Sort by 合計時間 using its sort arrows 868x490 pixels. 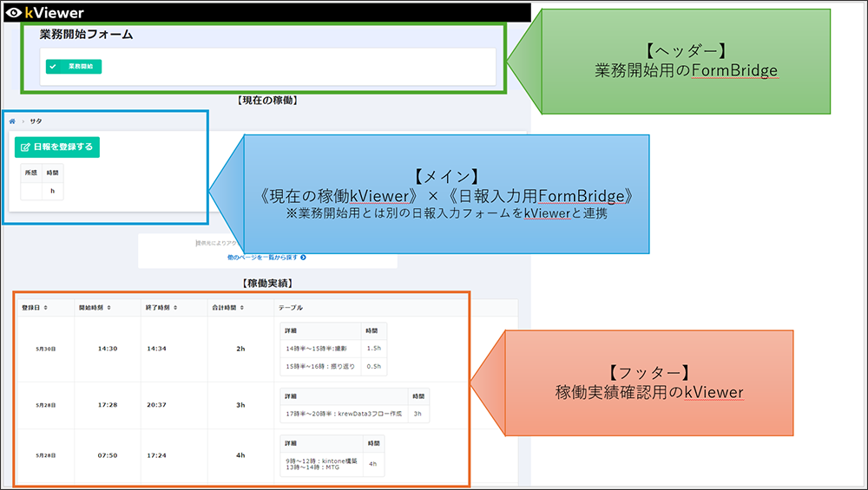[x=242, y=308]
